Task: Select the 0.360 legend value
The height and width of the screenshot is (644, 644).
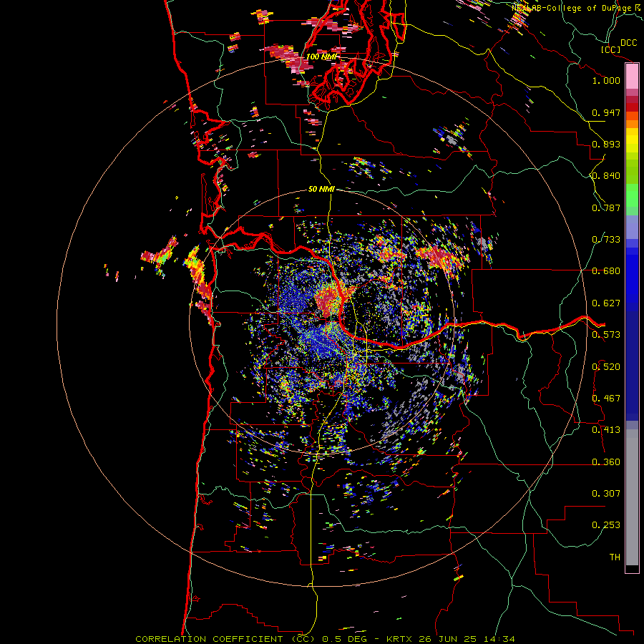Action: (x=606, y=462)
